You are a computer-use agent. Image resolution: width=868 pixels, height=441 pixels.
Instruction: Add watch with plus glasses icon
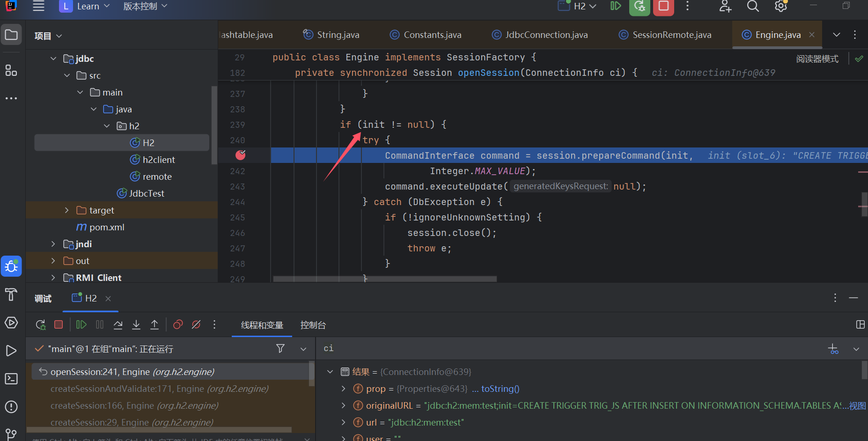point(833,349)
